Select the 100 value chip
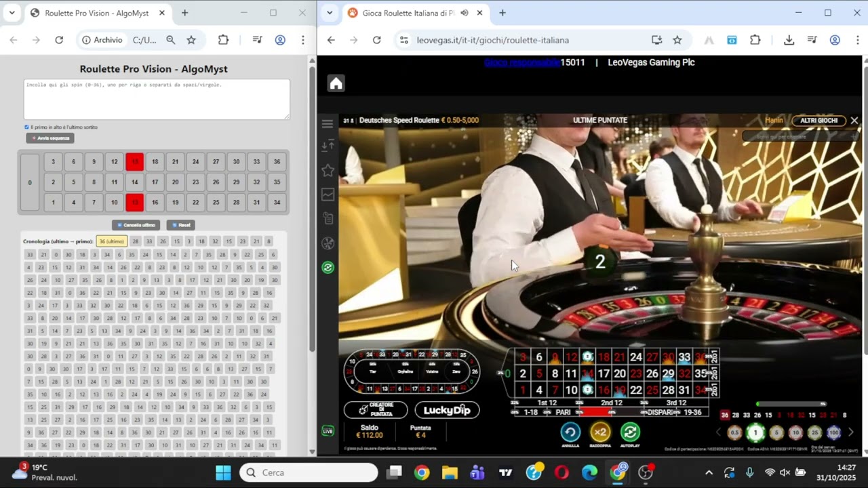868x488 pixels. 833,432
